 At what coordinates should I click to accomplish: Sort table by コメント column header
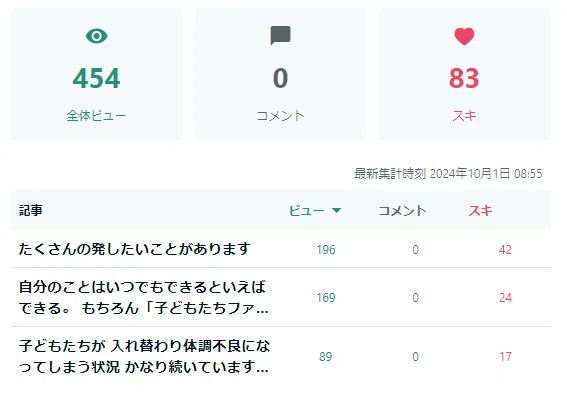[x=402, y=210]
